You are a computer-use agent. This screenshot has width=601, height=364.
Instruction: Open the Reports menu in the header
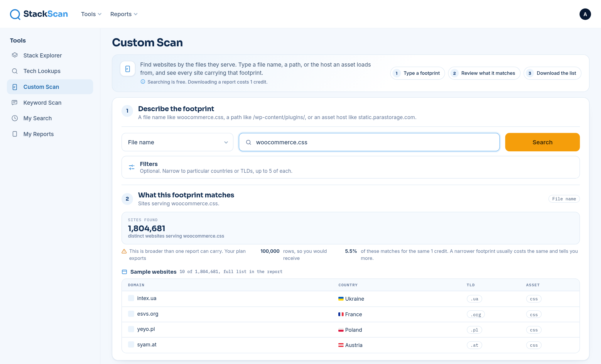pyautogui.click(x=124, y=14)
